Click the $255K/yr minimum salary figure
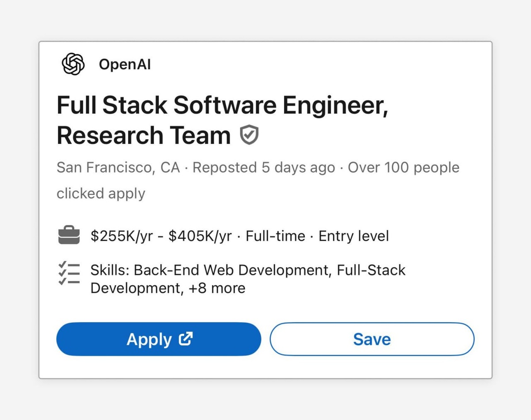Viewport: 531px width, 420px height. pyautogui.click(x=122, y=236)
